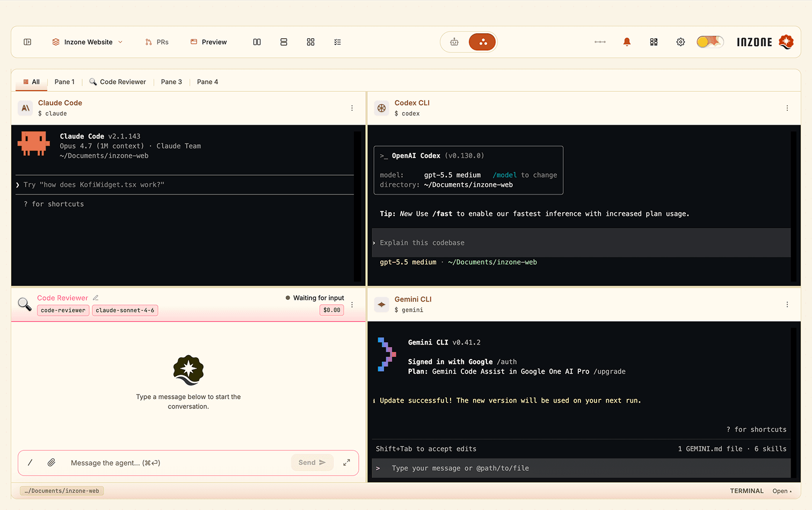Click the Gemini 'Type your message' prompt
The height and width of the screenshot is (510, 812).
(581, 468)
